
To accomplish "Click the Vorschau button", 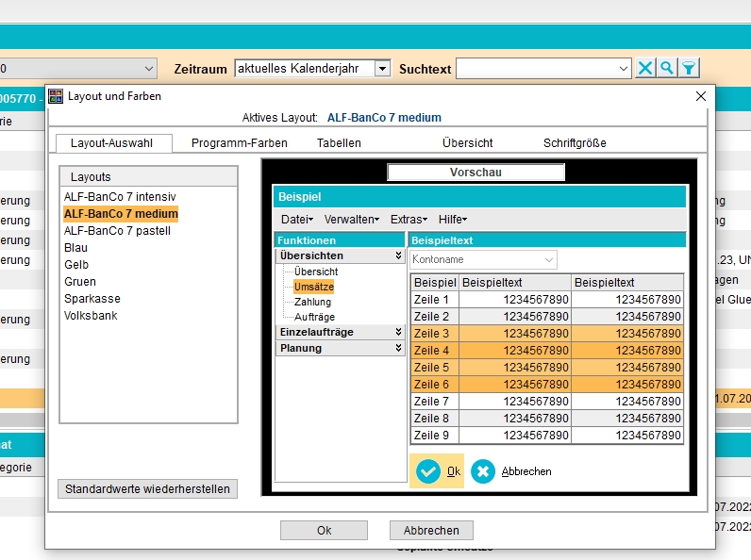I will (476, 173).
